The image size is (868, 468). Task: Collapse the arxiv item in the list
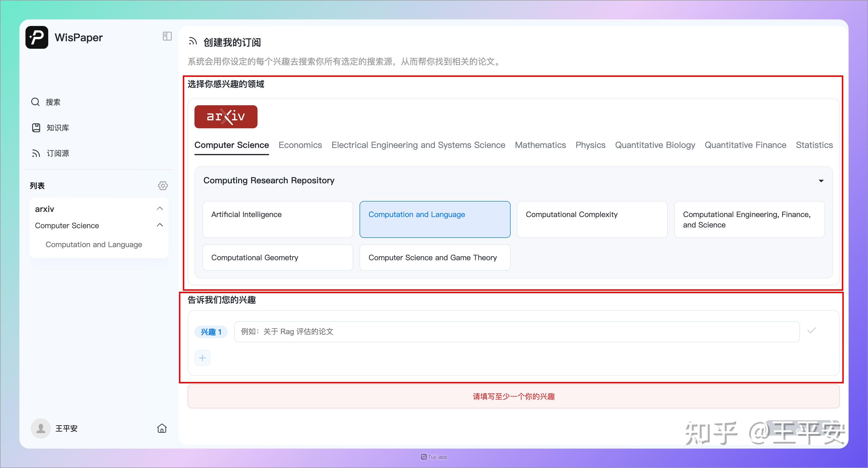[160, 208]
